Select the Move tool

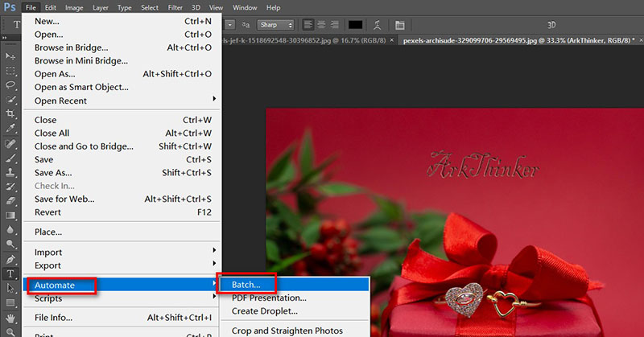(x=10, y=55)
